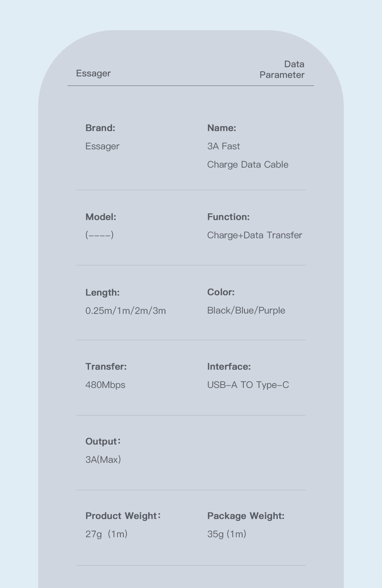Image resolution: width=382 pixels, height=588 pixels.
Task: Click the Color: label
Action: (221, 292)
